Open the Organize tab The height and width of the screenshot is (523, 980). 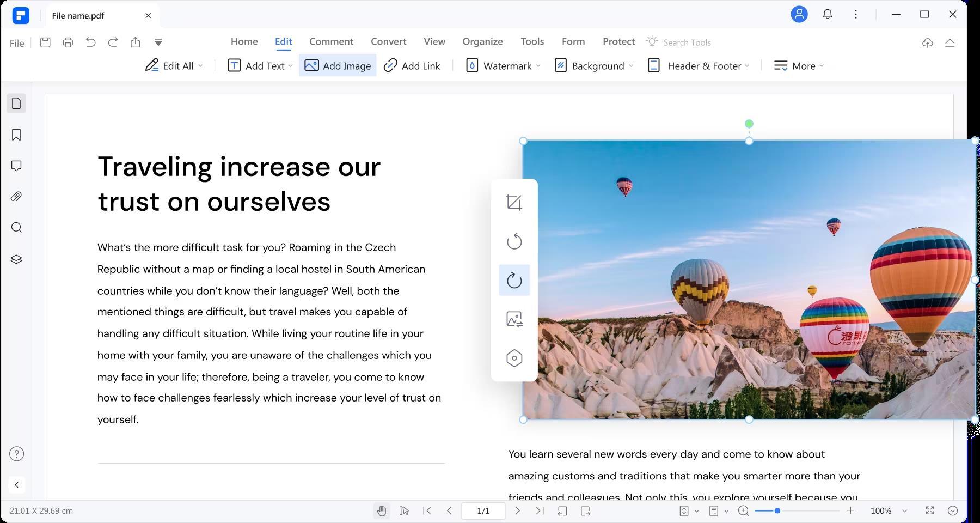pos(482,42)
